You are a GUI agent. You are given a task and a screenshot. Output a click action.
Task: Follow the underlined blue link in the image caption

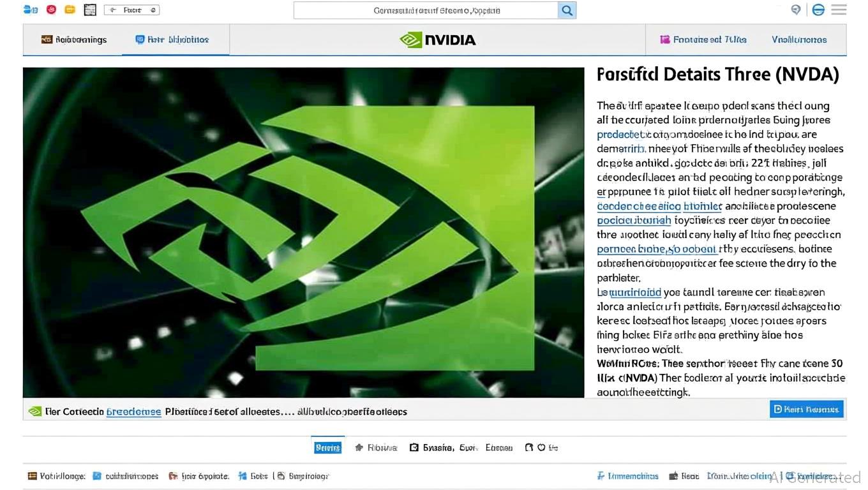click(133, 412)
